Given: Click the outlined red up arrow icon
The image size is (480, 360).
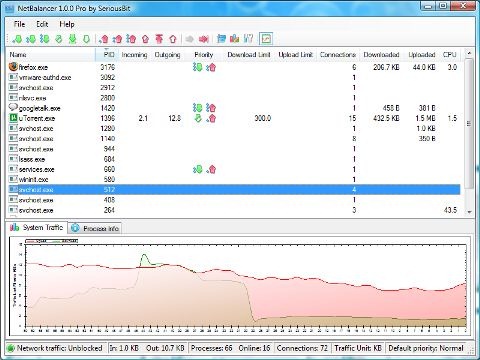Looking at the screenshot, I should pyautogui.click(x=173, y=39).
